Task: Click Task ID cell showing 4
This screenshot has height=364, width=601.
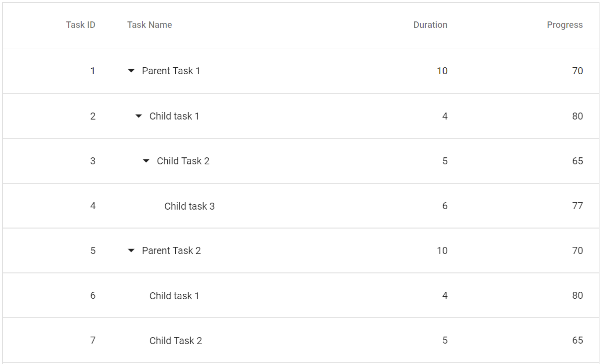Action: pyautogui.click(x=93, y=206)
